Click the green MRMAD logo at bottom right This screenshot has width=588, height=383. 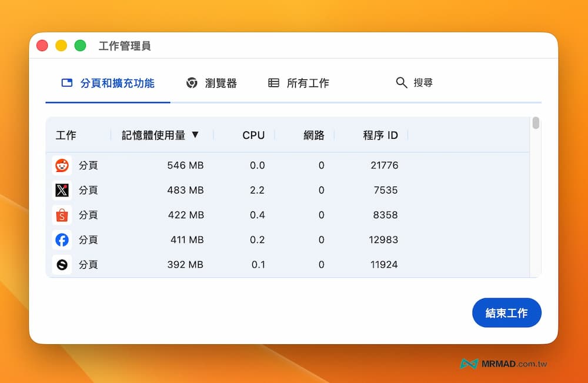pos(469,364)
